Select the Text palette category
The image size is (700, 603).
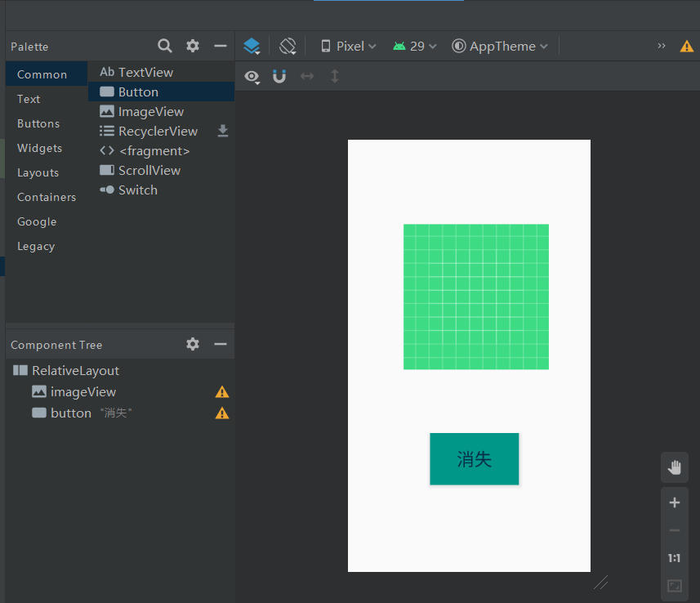coord(47,99)
